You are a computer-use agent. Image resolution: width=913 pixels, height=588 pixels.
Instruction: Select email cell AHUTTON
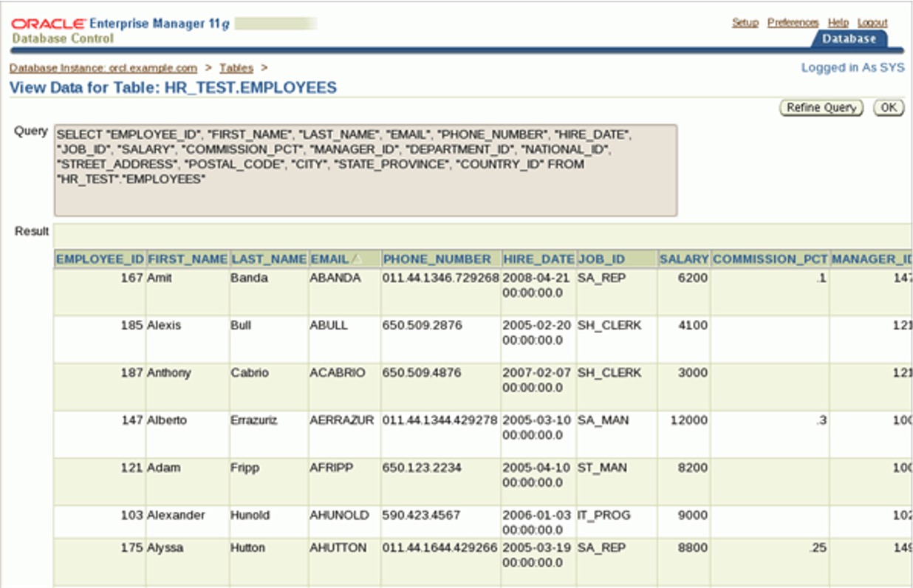338,547
